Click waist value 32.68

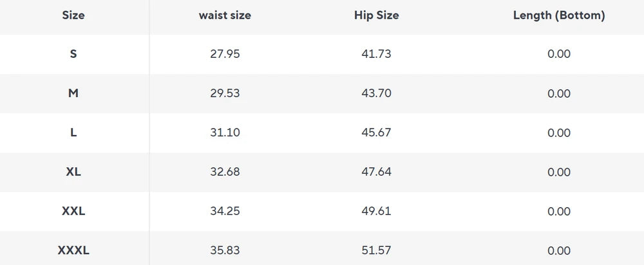click(x=225, y=172)
